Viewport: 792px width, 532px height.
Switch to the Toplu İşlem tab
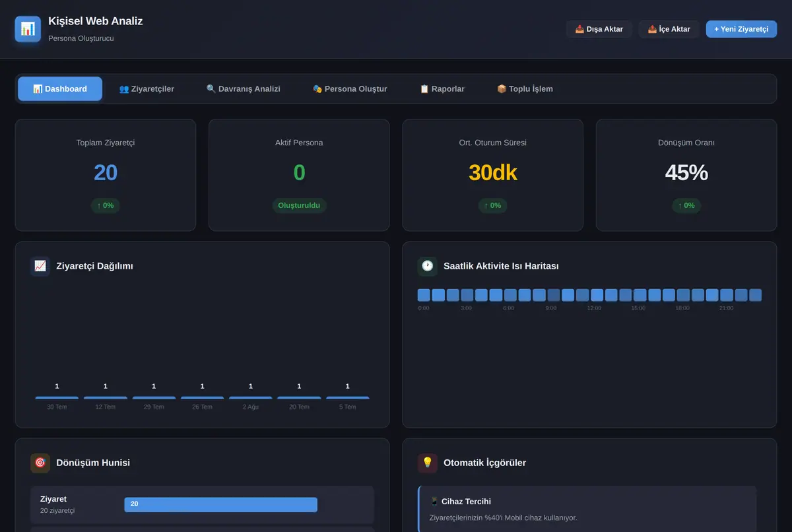(x=525, y=88)
